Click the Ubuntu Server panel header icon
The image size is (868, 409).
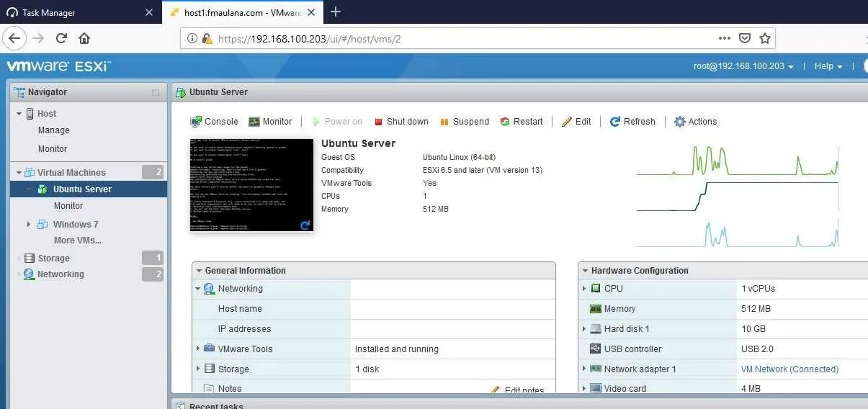coord(181,92)
